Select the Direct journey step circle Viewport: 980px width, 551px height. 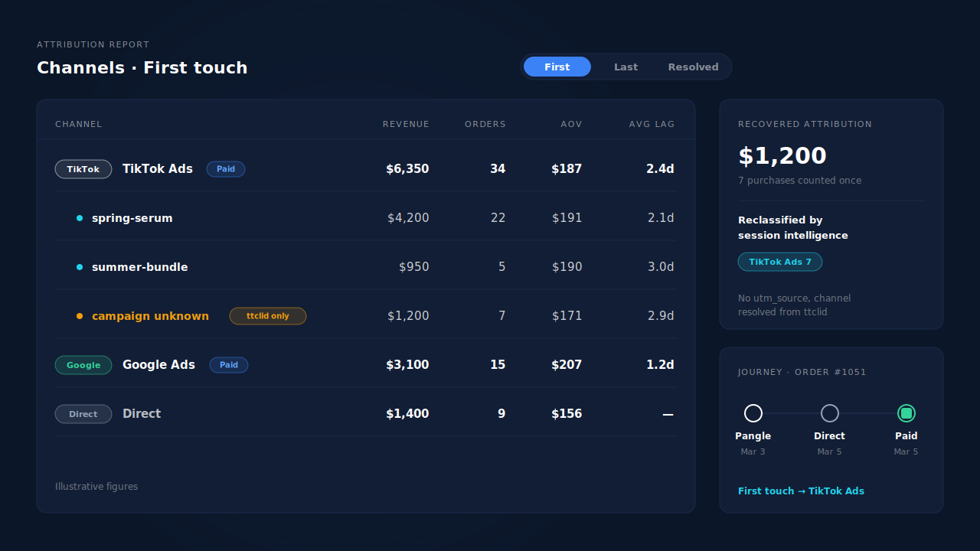830,413
